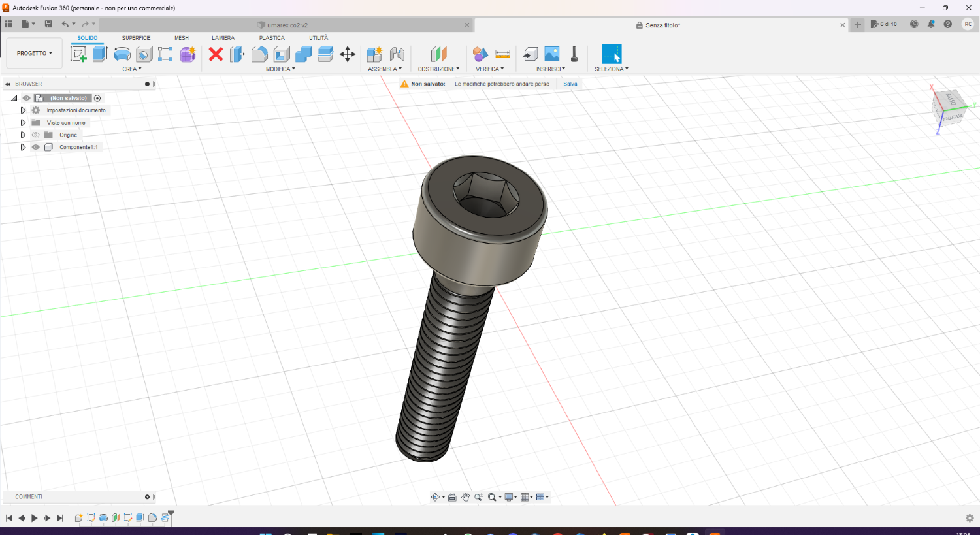Activate the Pan hand tool
The image size is (980, 535).
tap(466, 497)
